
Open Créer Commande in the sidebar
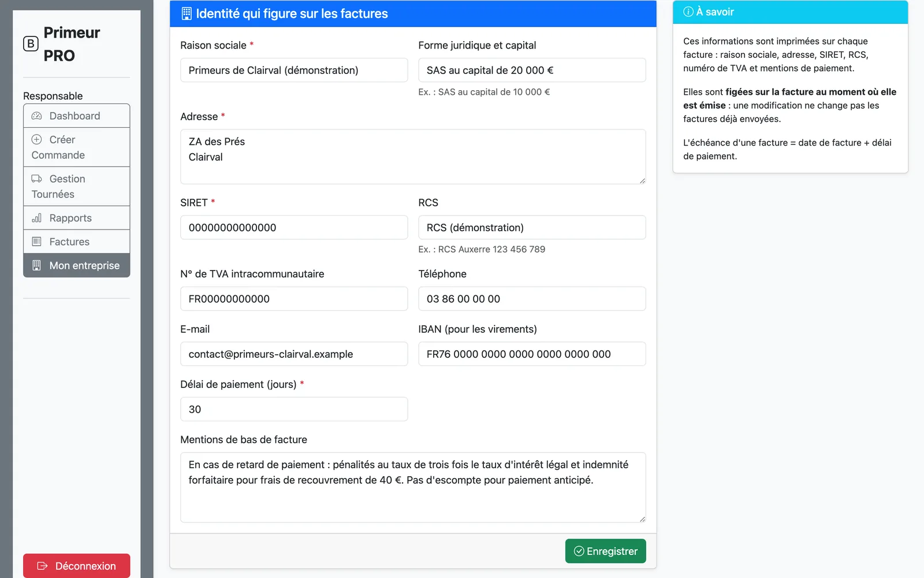point(77,147)
